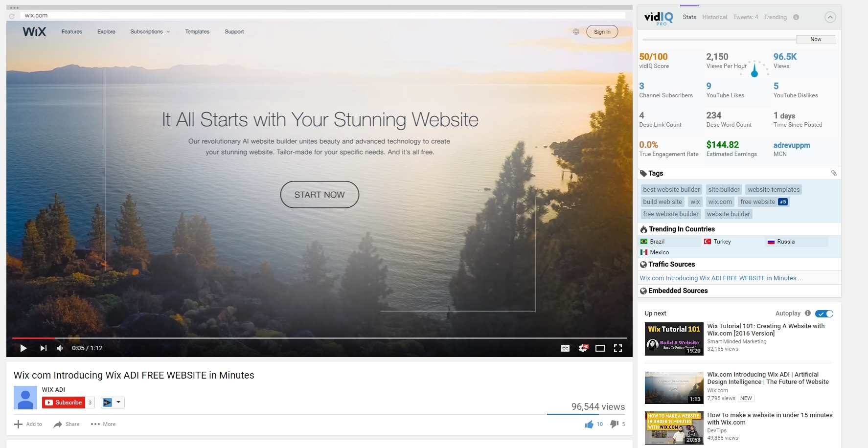Select the 'build web site' tag
Screen dimensions: 868x448
[x=662, y=202]
